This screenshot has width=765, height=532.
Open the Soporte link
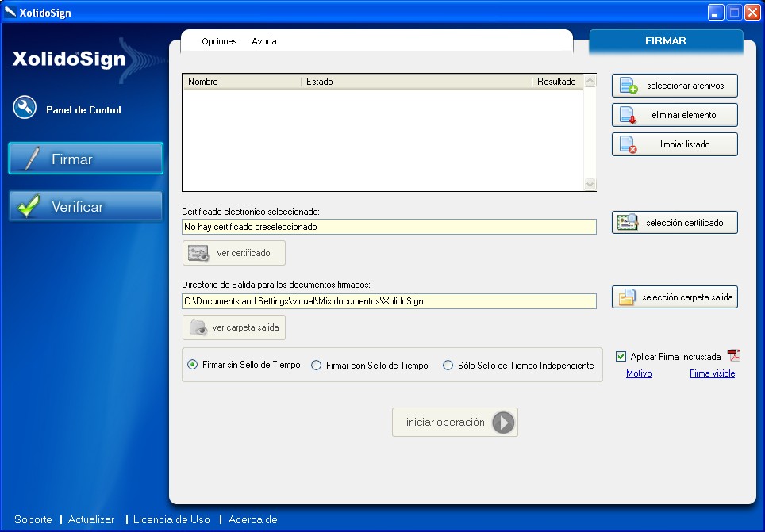(33, 520)
